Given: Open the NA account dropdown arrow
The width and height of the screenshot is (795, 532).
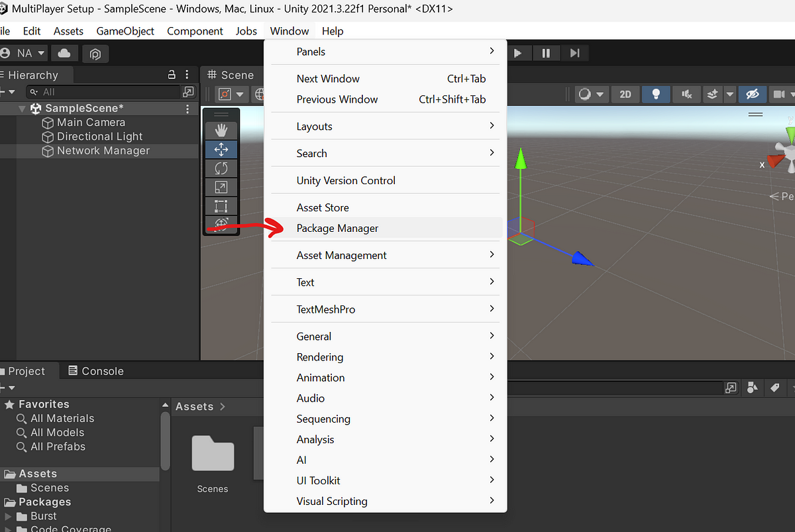Looking at the screenshot, I should (41, 53).
